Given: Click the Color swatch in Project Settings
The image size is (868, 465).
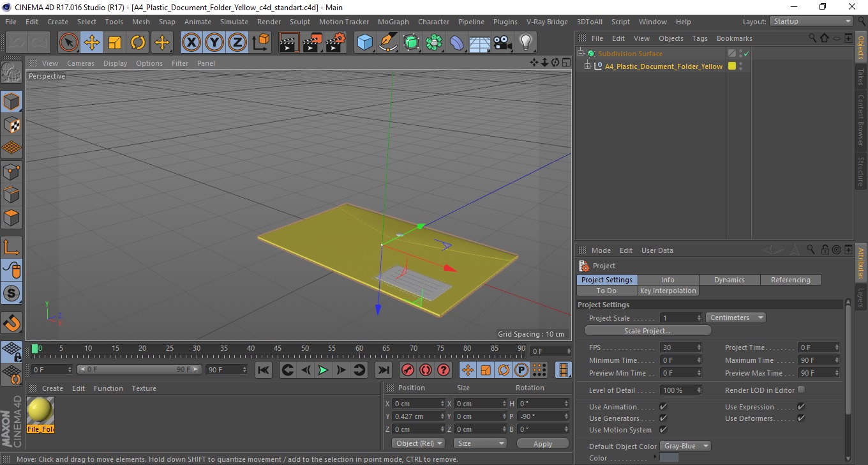Looking at the screenshot, I should (x=668, y=457).
